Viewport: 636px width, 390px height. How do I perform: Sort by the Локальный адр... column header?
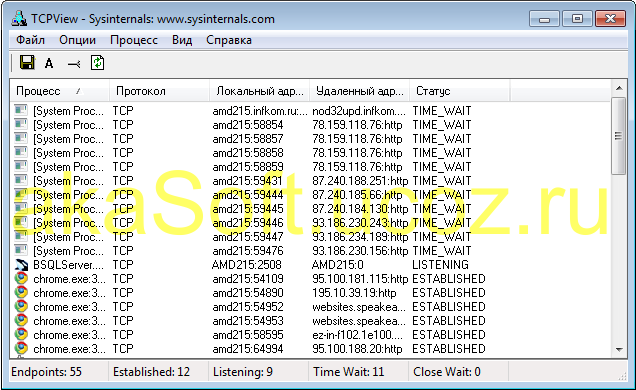click(260, 91)
